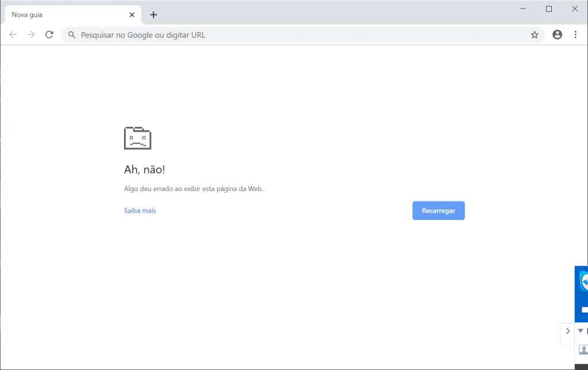Close the Chrome window
588x370 pixels.
pyautogui.click(x=574, y=9)
